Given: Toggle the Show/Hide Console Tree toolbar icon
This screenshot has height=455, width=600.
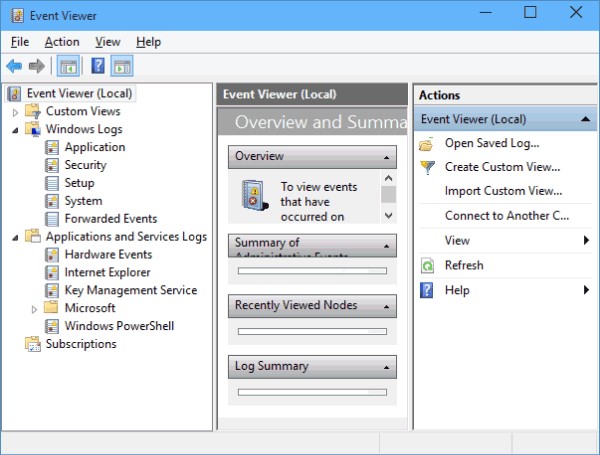Looking at the screenshot, I should pyautogui.click(x=68, y=66).
